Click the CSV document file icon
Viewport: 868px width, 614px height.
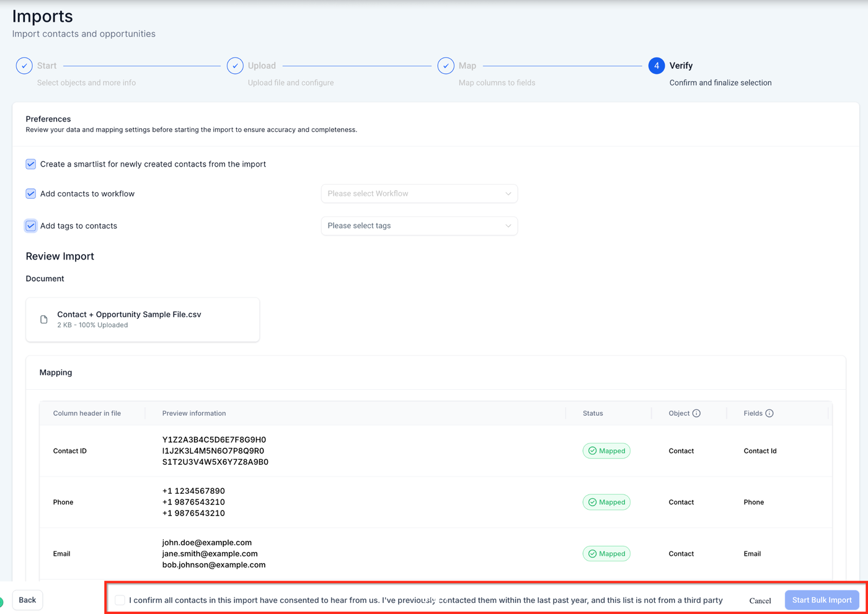44,320
